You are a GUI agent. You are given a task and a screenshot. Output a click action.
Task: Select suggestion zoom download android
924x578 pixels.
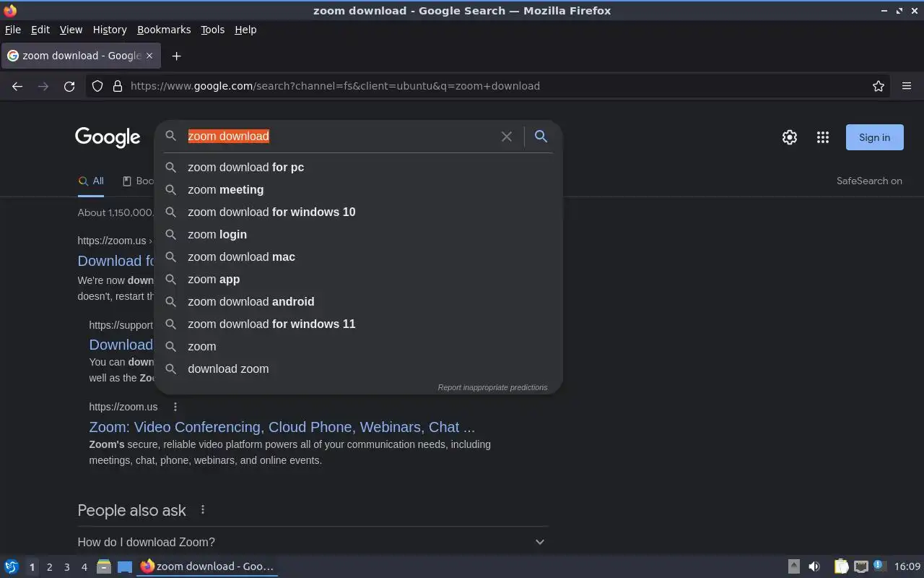[x=359, y=301]
